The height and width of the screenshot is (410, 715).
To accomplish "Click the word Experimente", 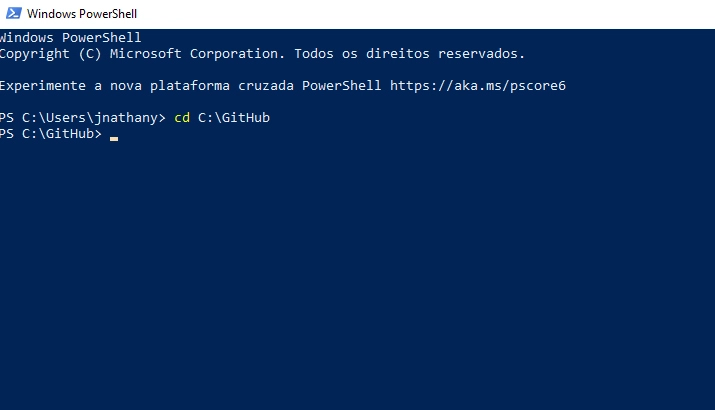I will 43,86.
